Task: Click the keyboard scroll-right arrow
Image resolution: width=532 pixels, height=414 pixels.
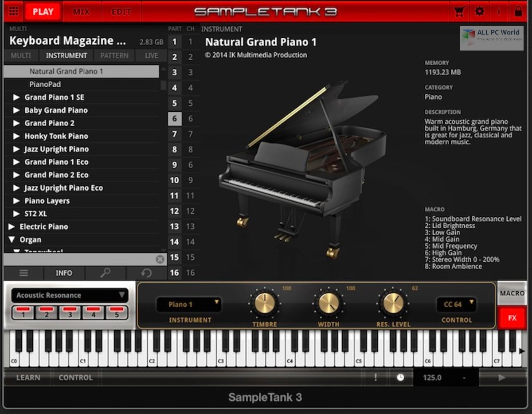Action: [x=522, y=351]
